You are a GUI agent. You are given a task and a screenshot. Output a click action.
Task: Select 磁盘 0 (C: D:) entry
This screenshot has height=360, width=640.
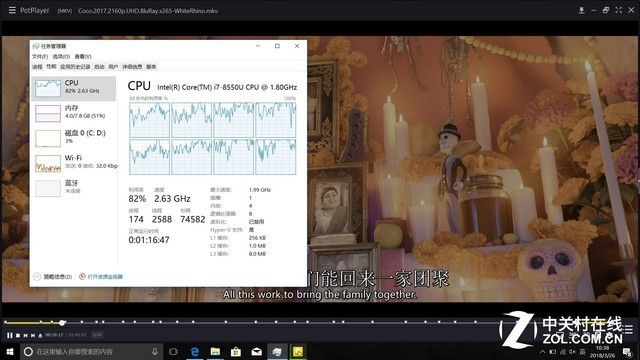pyautogui.click(x=74, y=138)
